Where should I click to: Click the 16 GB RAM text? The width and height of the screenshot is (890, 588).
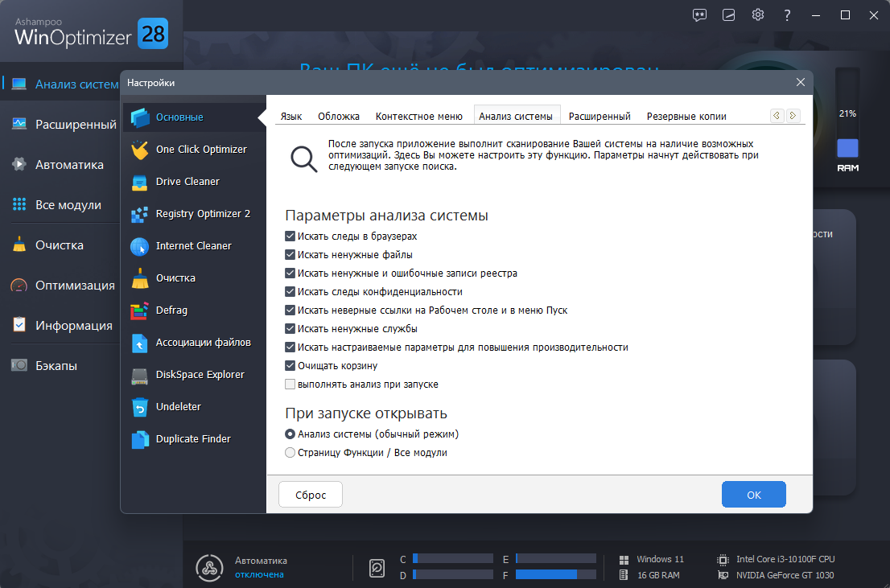[x=658, y=575]
